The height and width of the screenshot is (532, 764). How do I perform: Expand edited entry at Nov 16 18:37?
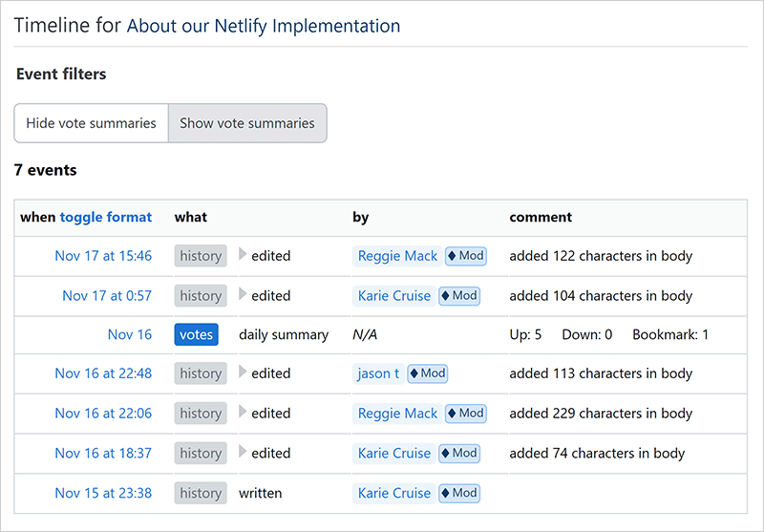(243, 453)
